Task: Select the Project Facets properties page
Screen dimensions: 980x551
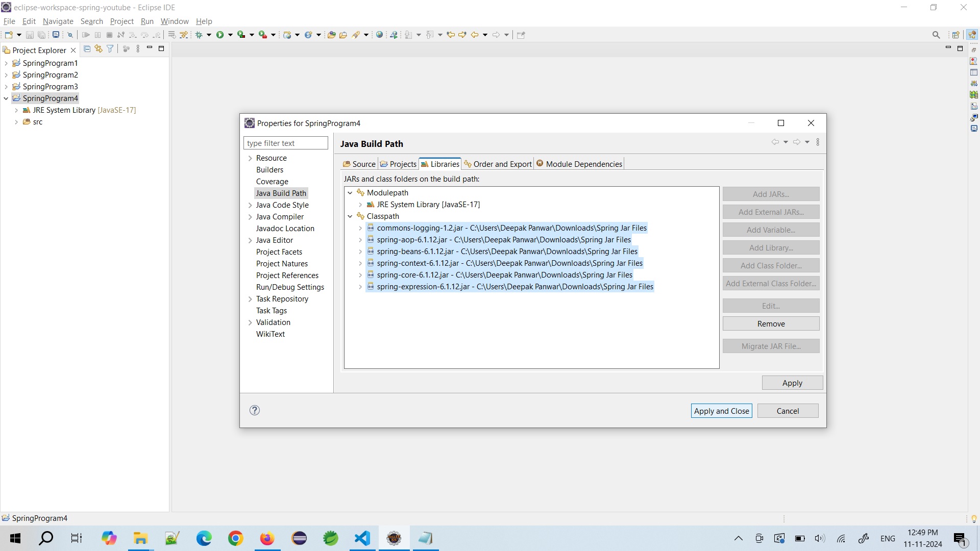Action: tap(279, 252)
